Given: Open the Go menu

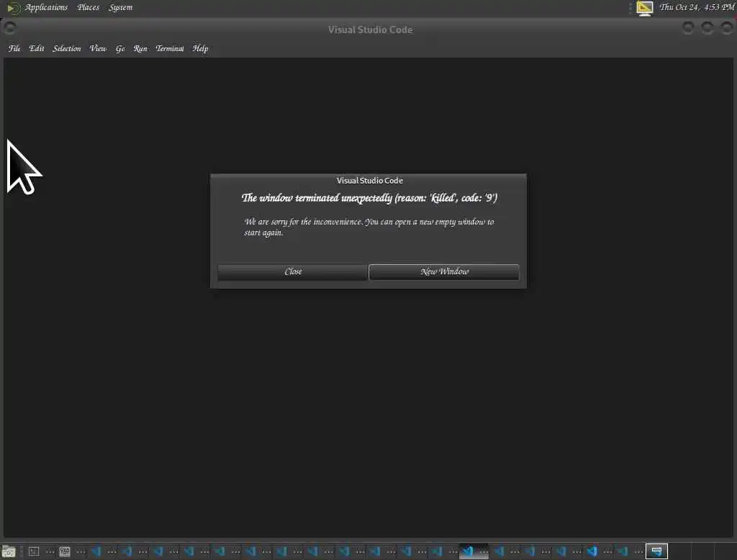Looking at the screenshot, I should (x=120, y=48).
